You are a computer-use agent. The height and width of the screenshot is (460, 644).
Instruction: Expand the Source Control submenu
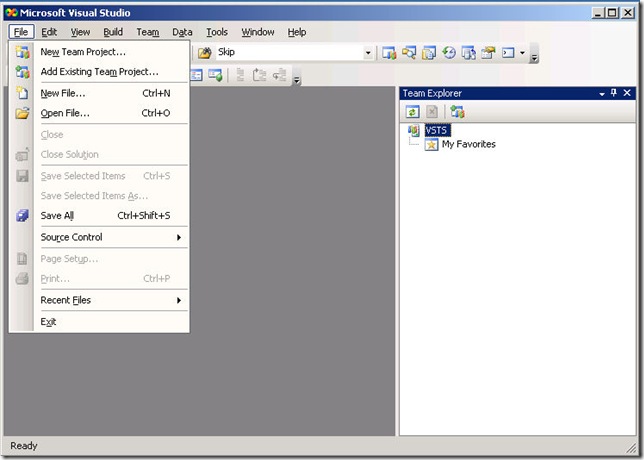[x=111, y=237]
